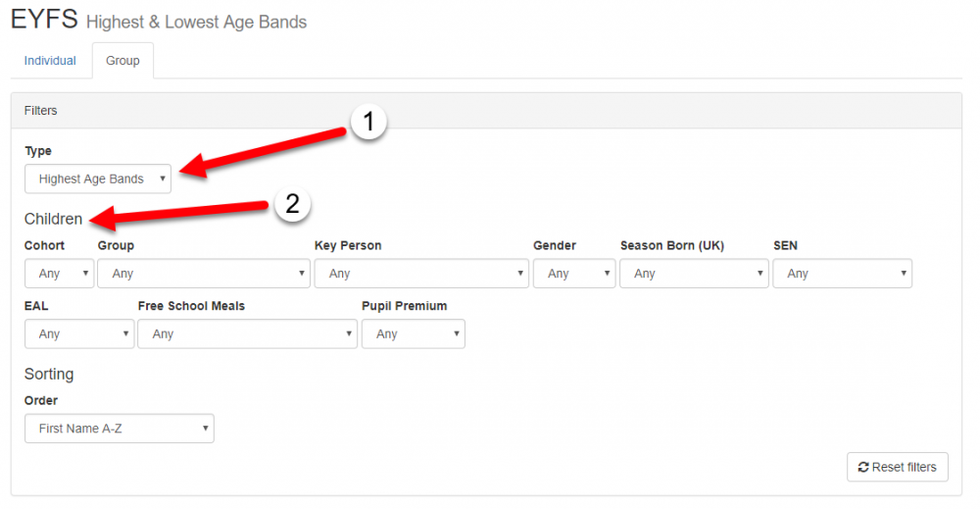Open the Group filter dropdown
Image resolution: width=980 pixels, height=509 pixels.
pos(204,274)
